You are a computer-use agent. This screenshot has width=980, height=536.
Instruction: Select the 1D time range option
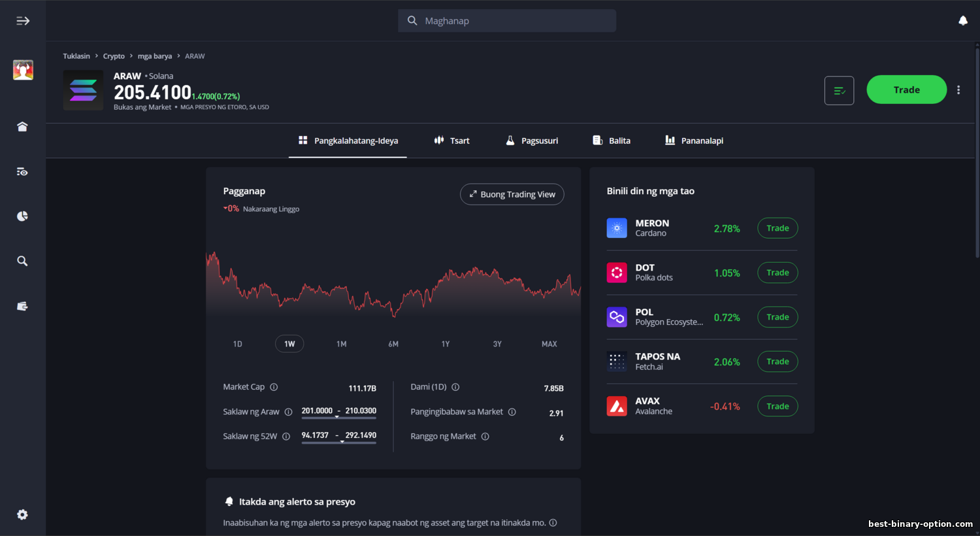[238, 344]
